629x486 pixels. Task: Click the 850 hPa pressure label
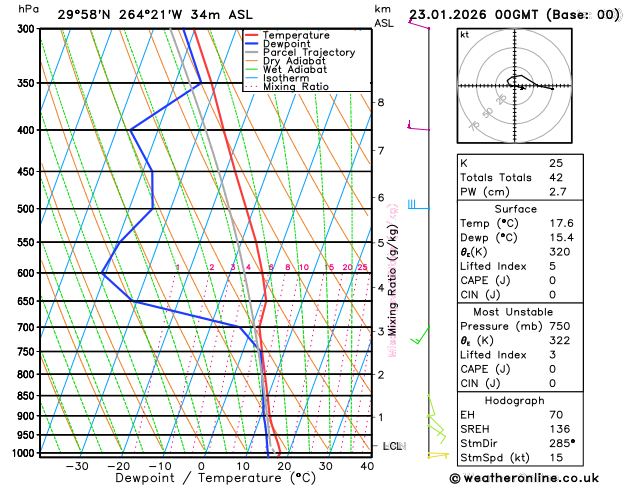pyautogui.click(x=28, y=396)
